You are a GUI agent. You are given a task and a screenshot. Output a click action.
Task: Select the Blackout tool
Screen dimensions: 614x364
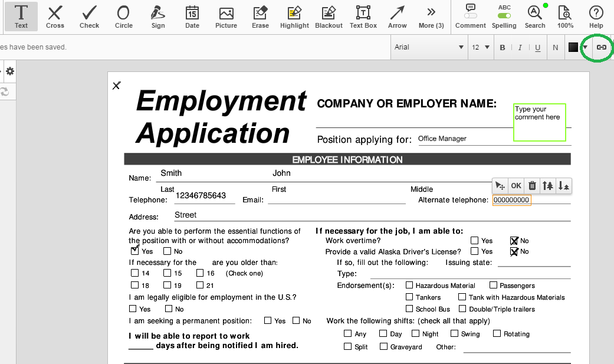click(329, 17)
